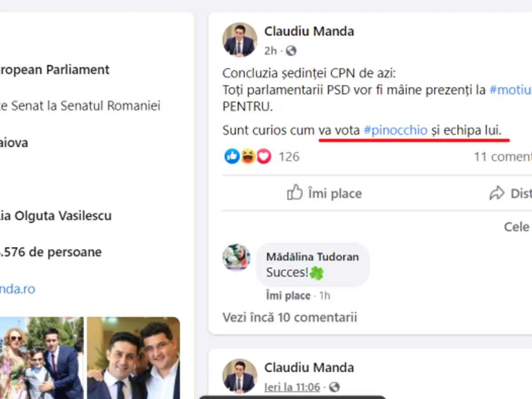Click the share arrow icon
This screenshot has width=532, height=399.
(x=497, y=193)
